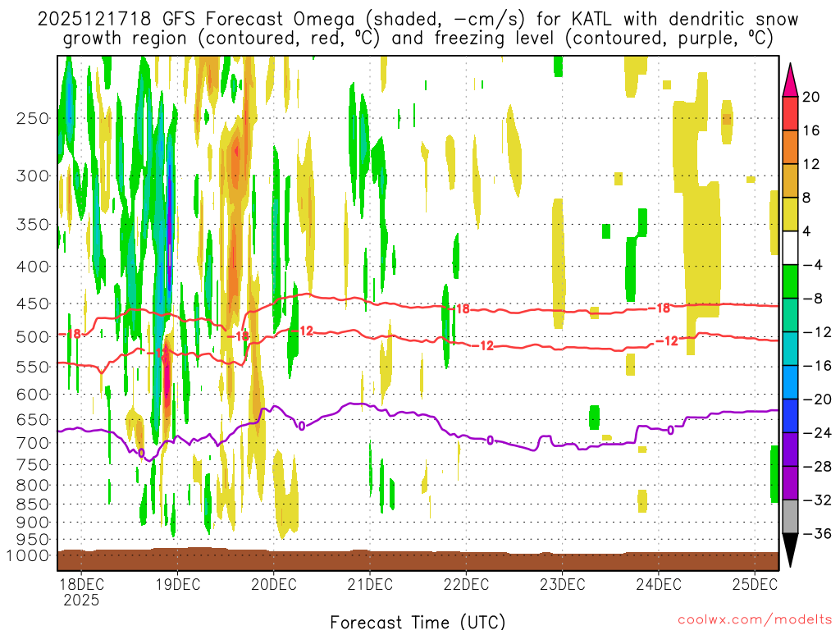
Task: Click the light blue colorbar segment between -16 and -20
Action: [x=790, y=382]
